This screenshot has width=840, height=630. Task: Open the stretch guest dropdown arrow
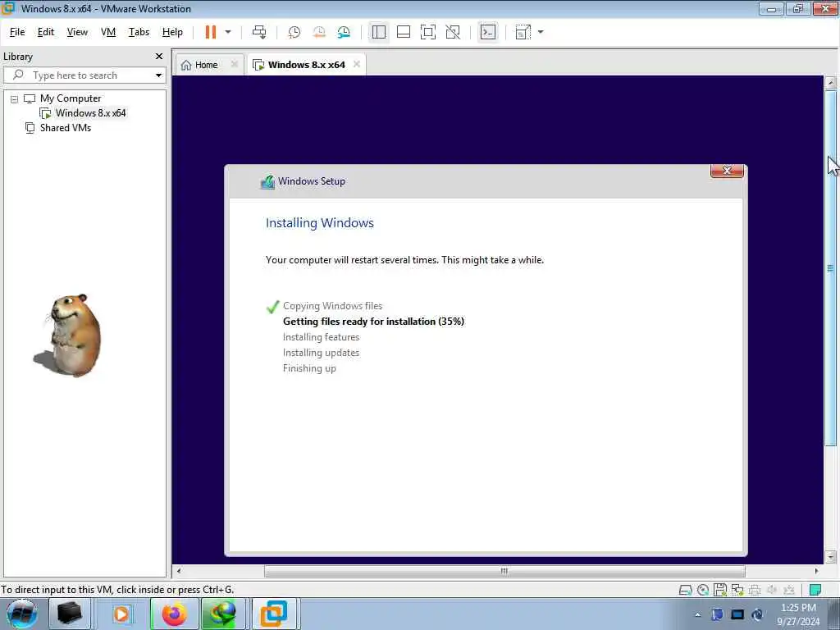(541, 32)
